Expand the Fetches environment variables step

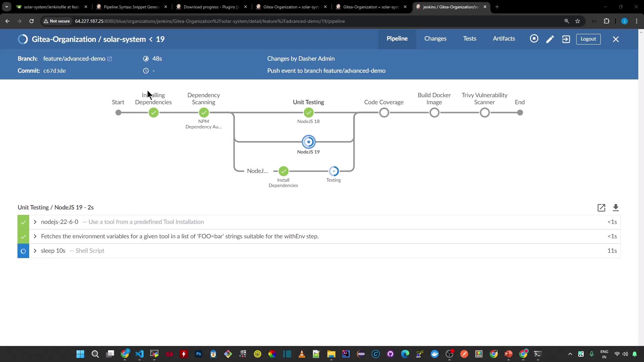[x=35, y=236]
